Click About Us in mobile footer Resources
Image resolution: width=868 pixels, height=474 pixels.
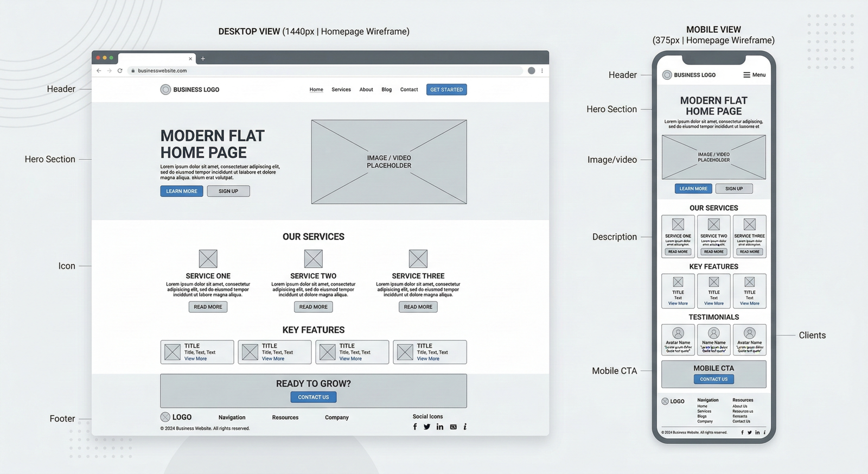740,406
